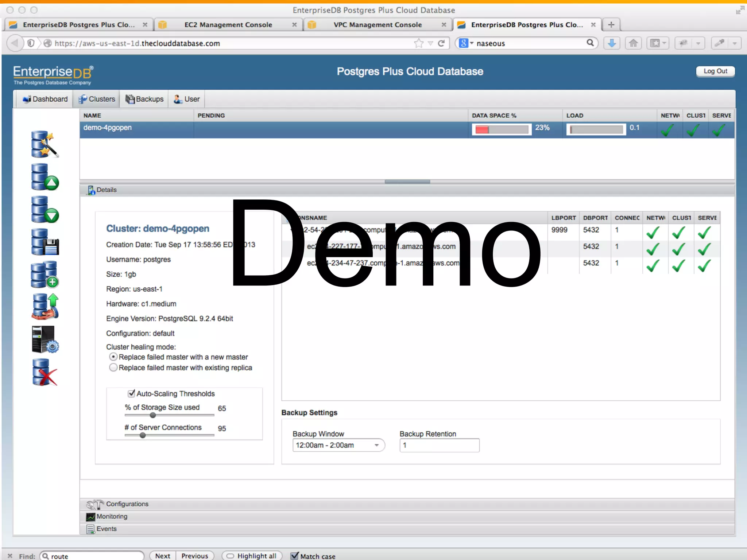This screenshot has width=747, height=560.
Task: Click the horizontal pane splitter handle
Action: point(407,182)
